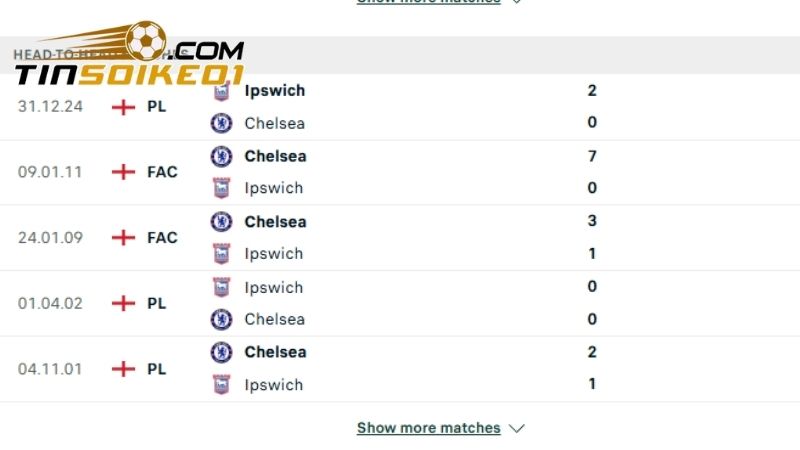The height and width of the screenshot is (450, 800).
Task: Click the England flag beside 24.01.09 FAC
Action: coord(123,238)
